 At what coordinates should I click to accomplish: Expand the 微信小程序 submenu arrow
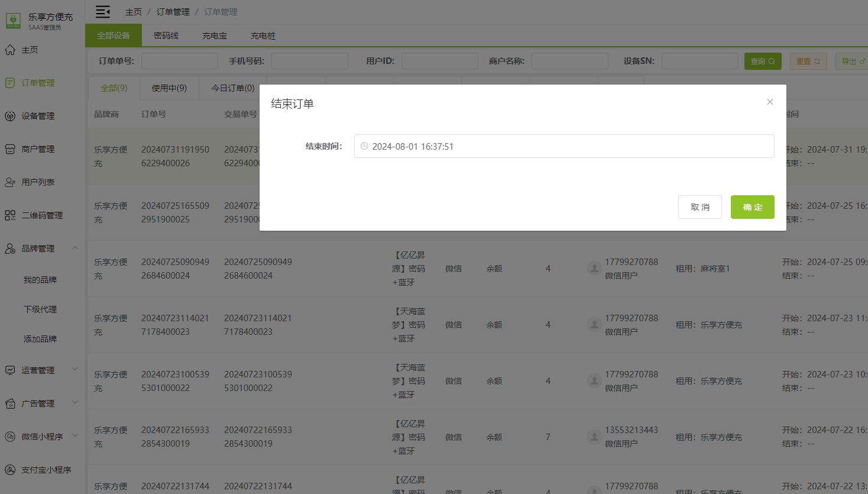click(x=75, y=436)
